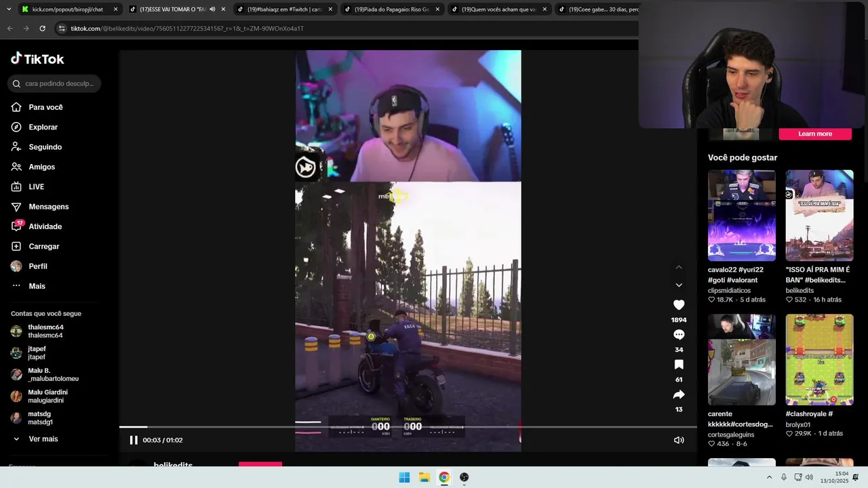Open OBS Studio from taskbar
The width and height of the screenshot is (868, 488).
pyautogui.click(x=465, y=477)
